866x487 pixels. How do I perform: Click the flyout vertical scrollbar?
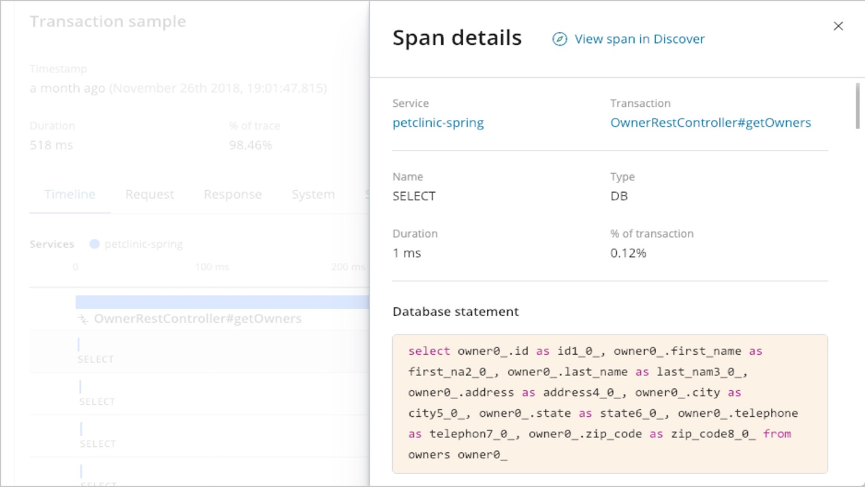point(858,105)
